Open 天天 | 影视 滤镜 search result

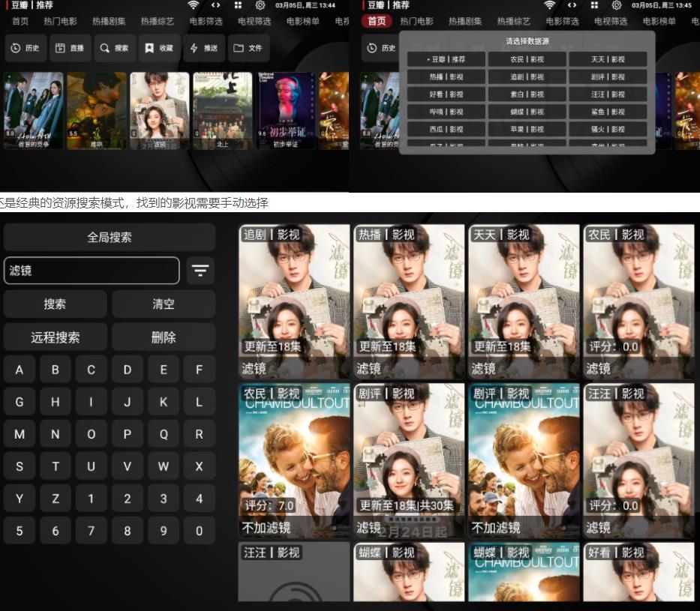[524, 302]
